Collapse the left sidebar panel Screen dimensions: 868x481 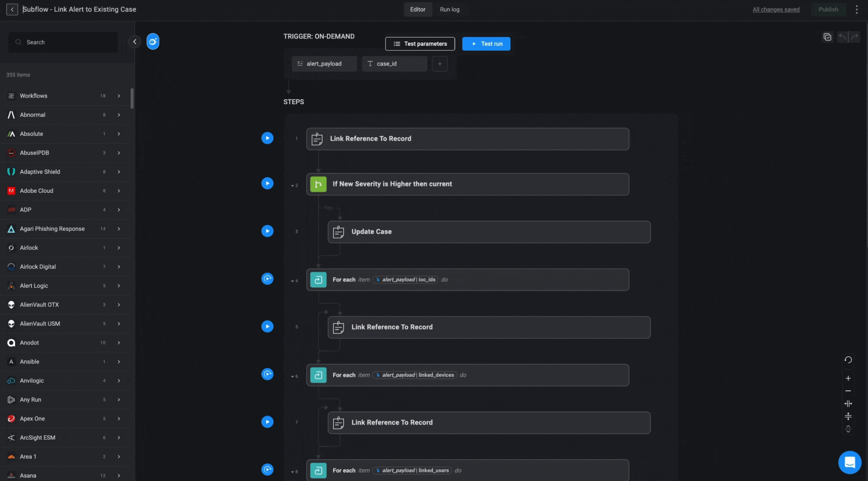(135, 42)
